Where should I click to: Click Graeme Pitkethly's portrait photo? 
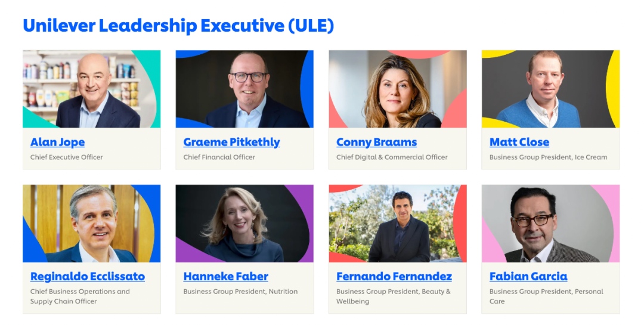[x=244, y=89]
